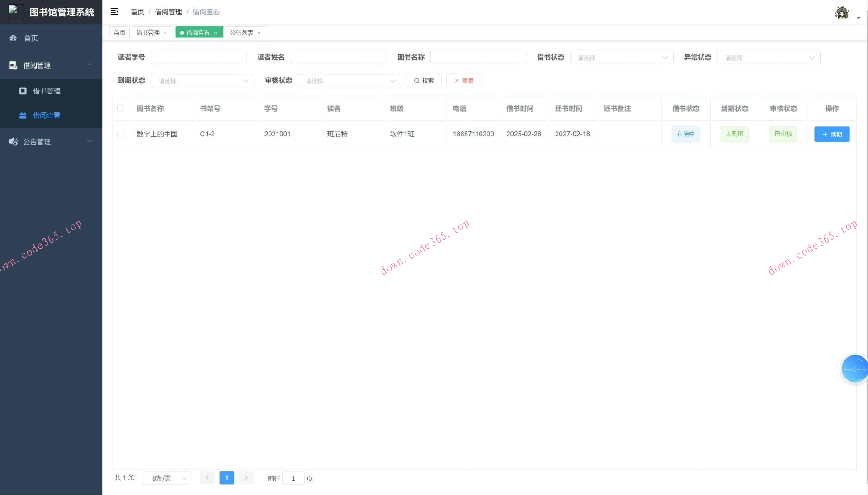868x495 pixels.
Task: Check the header select-all checkbox in table
Action: pos(120,108)
